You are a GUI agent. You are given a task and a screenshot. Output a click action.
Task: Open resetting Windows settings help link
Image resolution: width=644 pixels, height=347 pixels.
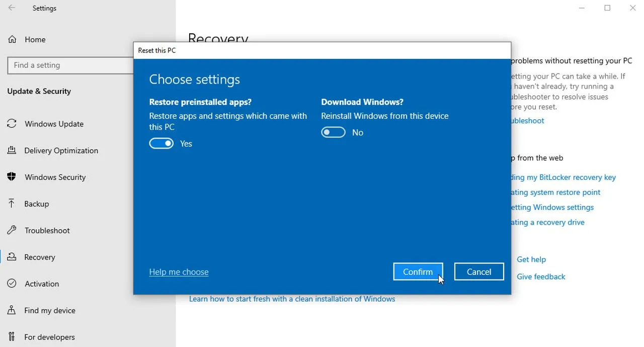tap(552, 207)
